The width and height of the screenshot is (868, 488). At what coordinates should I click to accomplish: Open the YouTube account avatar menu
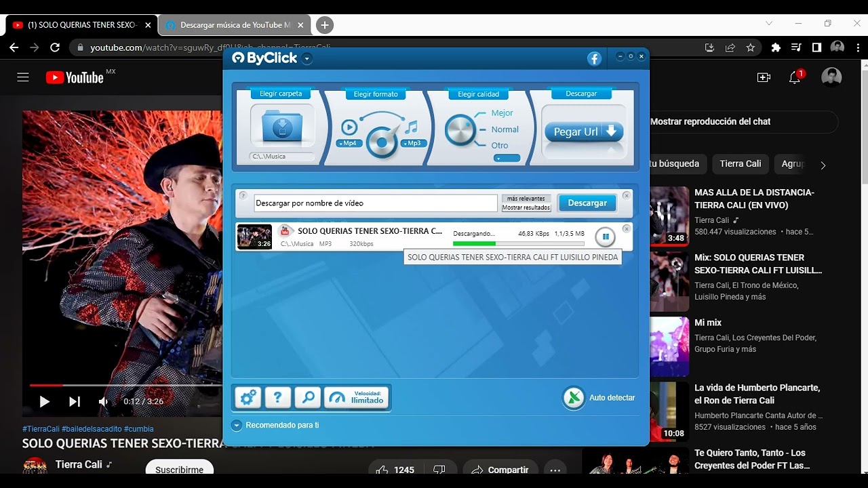pyautogui.click(x=831, y=77)
